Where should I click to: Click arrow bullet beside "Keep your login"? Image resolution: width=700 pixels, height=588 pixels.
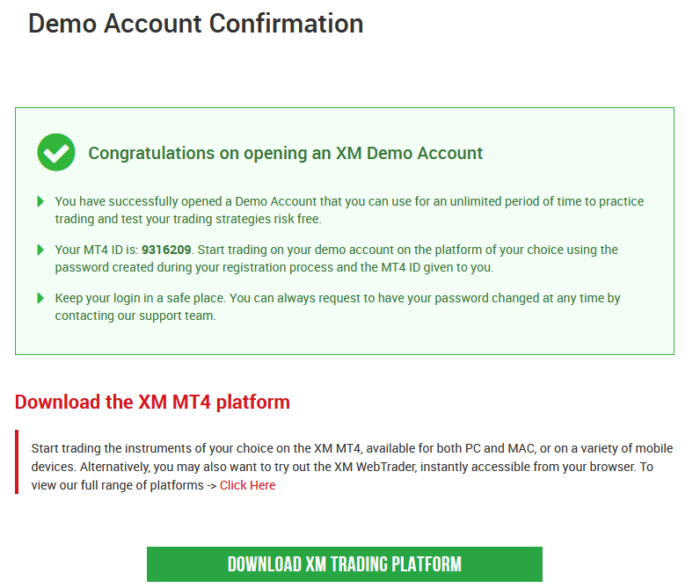[40, 299]
